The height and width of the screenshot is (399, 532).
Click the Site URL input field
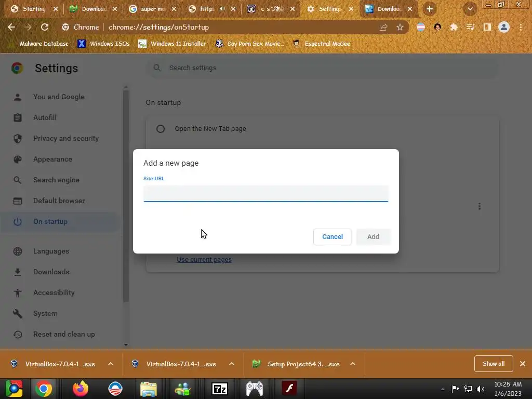pyautogui.click(x=265, y=194)
